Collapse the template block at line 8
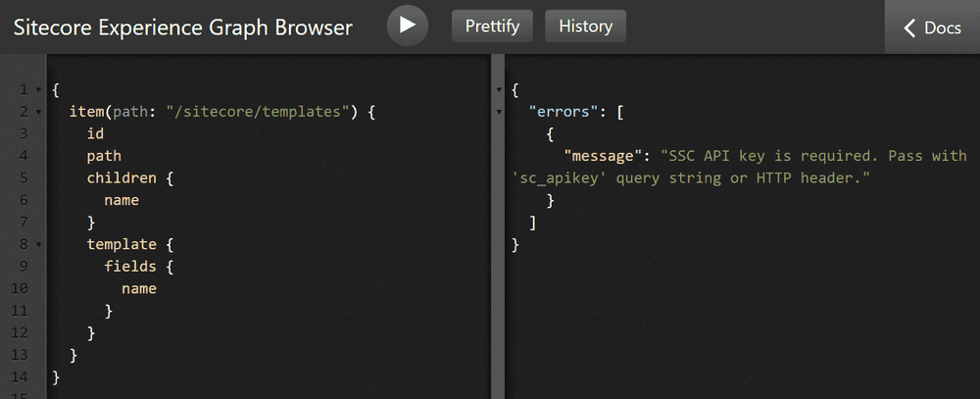980x399 pixels. pos(38,244)
